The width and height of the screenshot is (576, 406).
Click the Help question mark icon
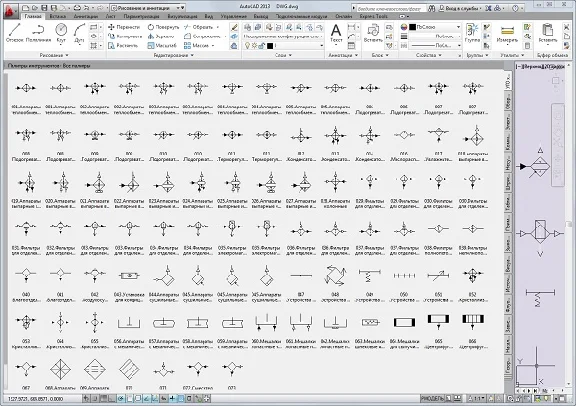click(x=515, y=8)
